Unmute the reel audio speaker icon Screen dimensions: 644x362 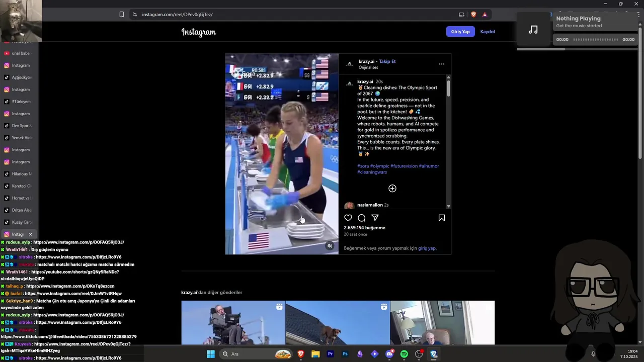330,246
